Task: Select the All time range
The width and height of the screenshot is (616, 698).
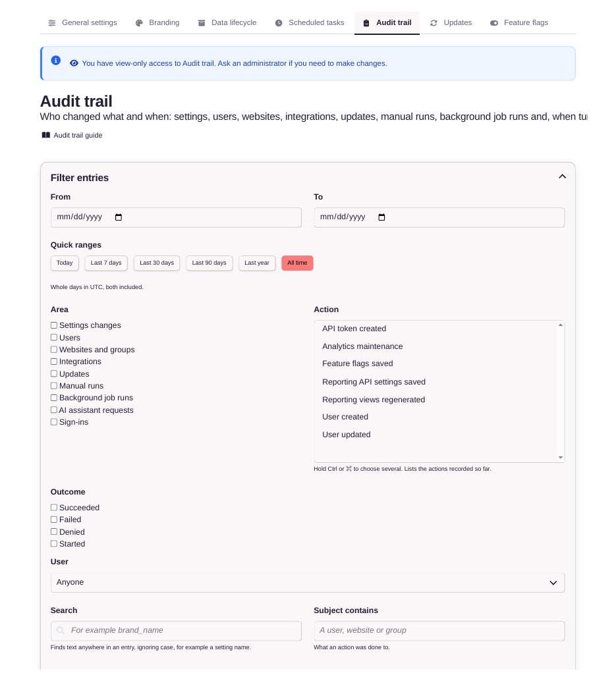Action: point(298,263)
